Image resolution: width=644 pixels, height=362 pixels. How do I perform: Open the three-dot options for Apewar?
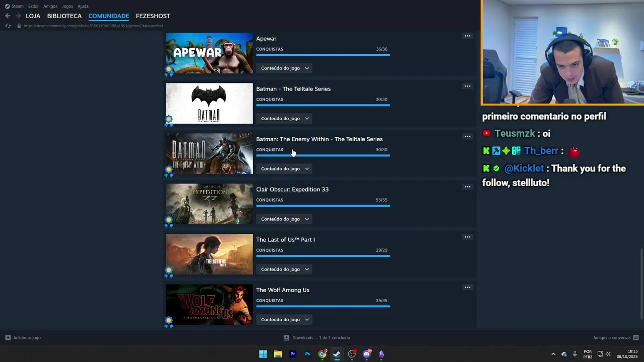click(467, 36)
